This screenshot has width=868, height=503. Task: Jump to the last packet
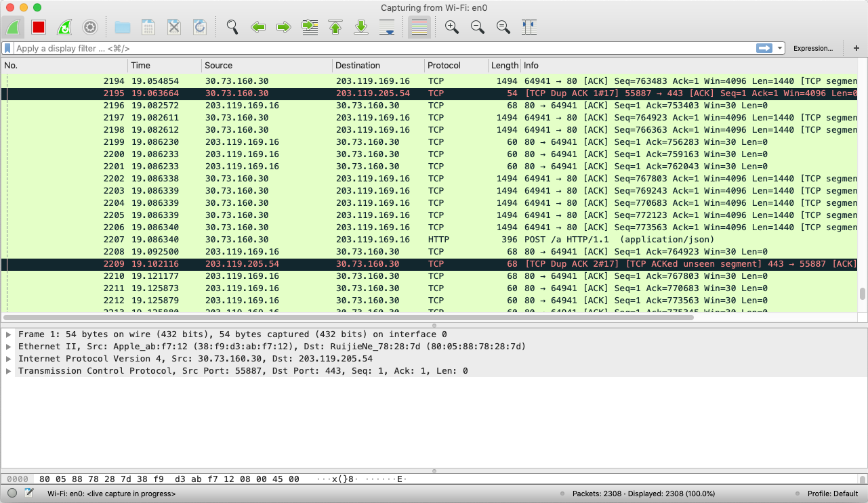(x=361, y=27)
